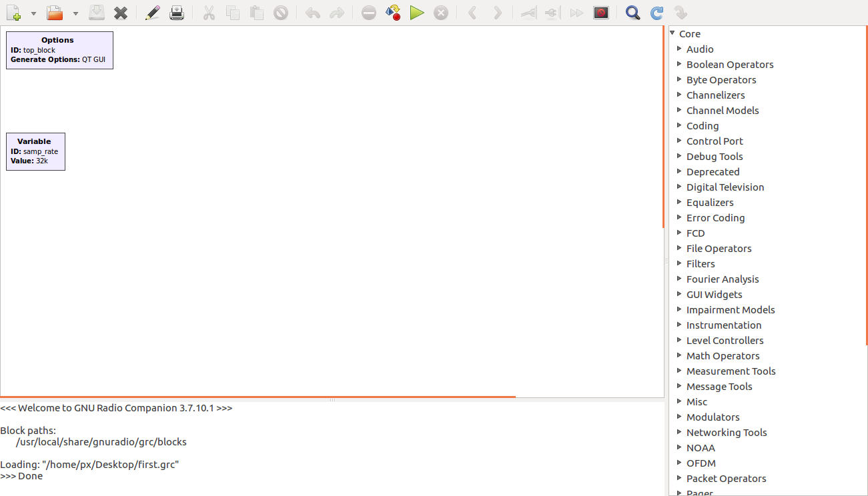
Task: Click the Open hier block icon
Action: [x=681, y=13]
